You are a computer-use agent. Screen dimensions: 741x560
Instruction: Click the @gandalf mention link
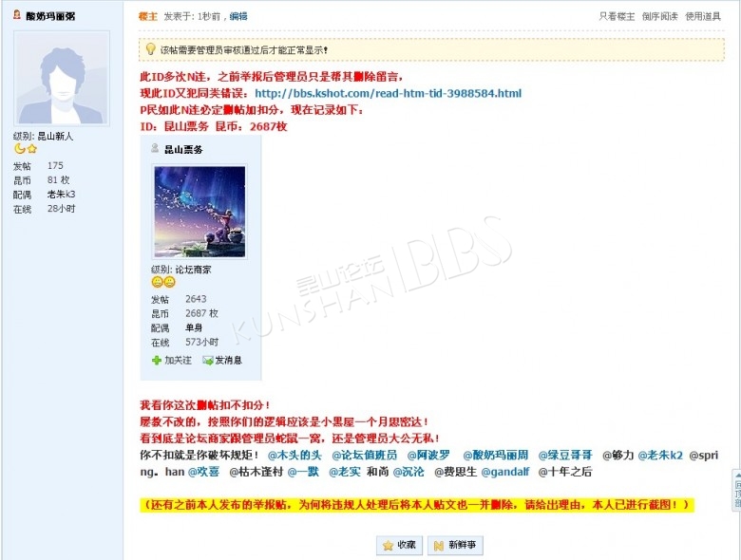[x=505, y=472]
